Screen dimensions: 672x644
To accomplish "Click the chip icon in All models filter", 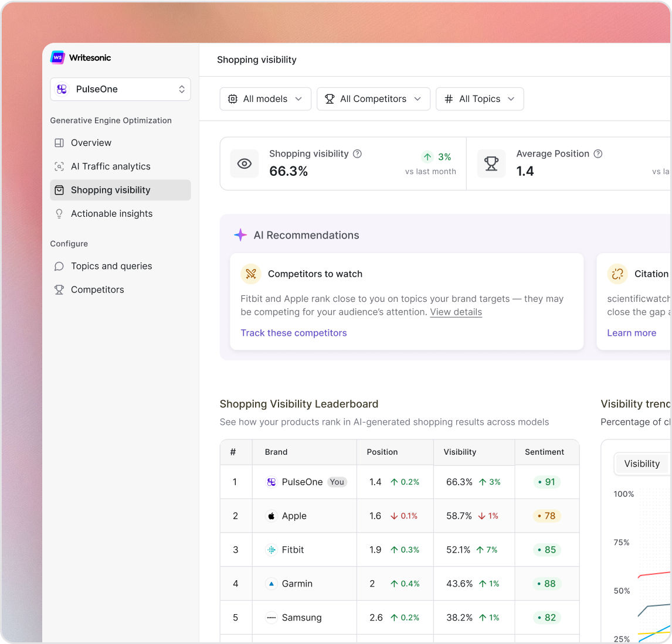I will tap(232, 99).
